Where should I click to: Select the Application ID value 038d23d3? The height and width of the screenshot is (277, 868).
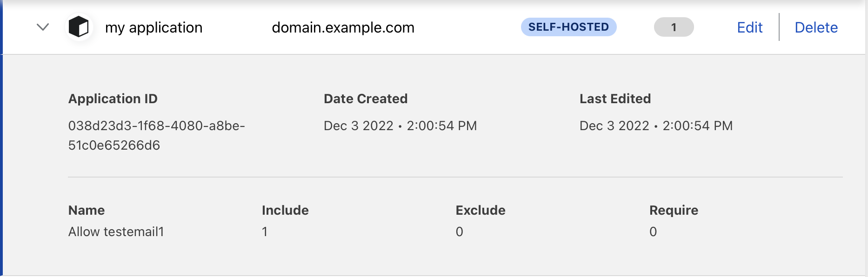tap(156, 135)
